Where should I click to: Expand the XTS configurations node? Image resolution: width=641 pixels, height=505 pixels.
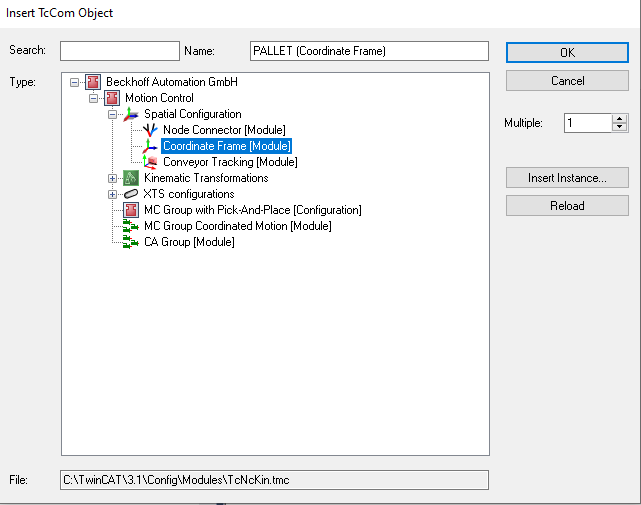(112, 194)
